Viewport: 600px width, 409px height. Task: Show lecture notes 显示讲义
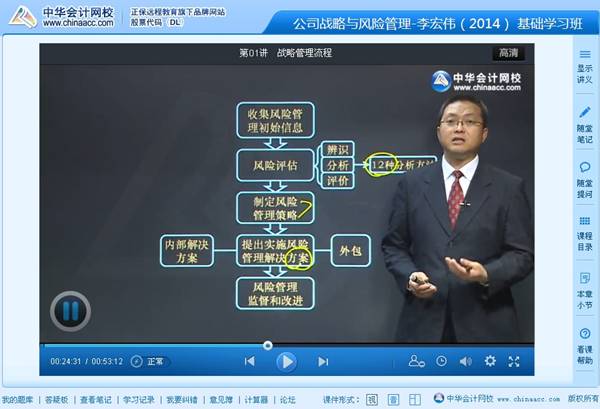click(x=585, y=67)
